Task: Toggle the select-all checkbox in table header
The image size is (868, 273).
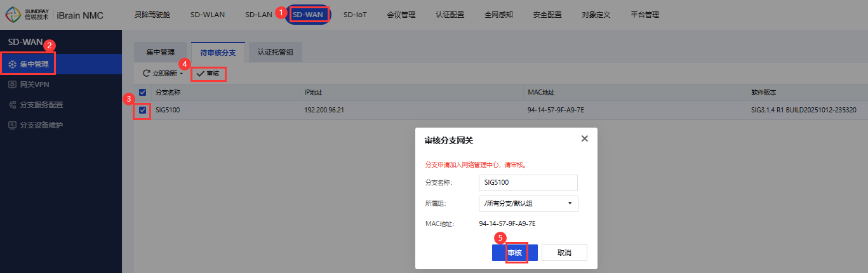Action: click(x=143, y=93)
